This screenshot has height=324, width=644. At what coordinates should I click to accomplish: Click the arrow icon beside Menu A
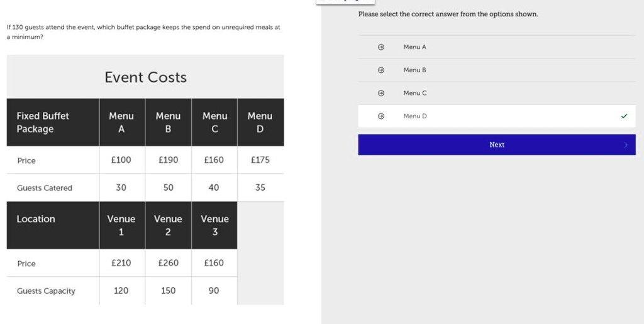click(380, 47)
